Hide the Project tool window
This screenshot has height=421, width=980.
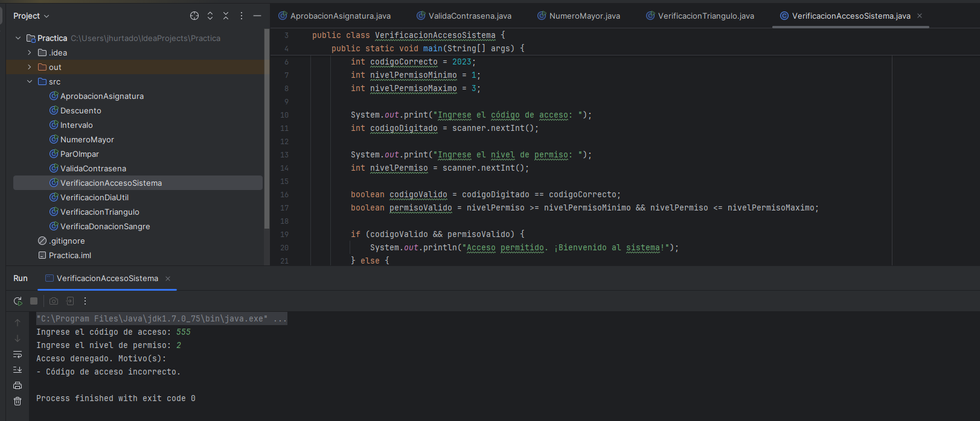click(x=257, y=16)
